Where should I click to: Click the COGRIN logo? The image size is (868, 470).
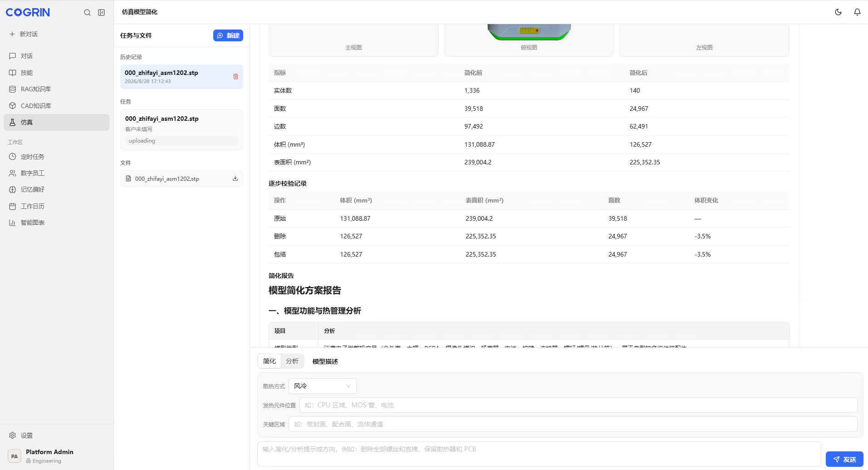(x=28, y=13)
